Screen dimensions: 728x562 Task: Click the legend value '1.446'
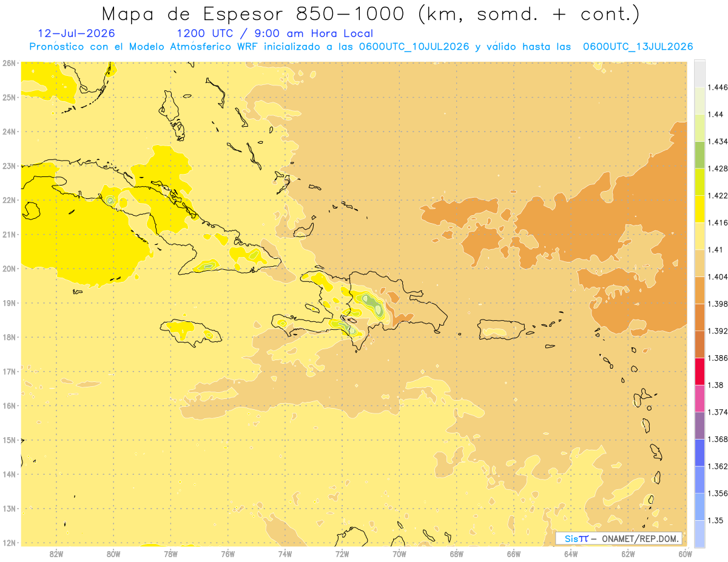pyautogui.click(x=718, y=87)
